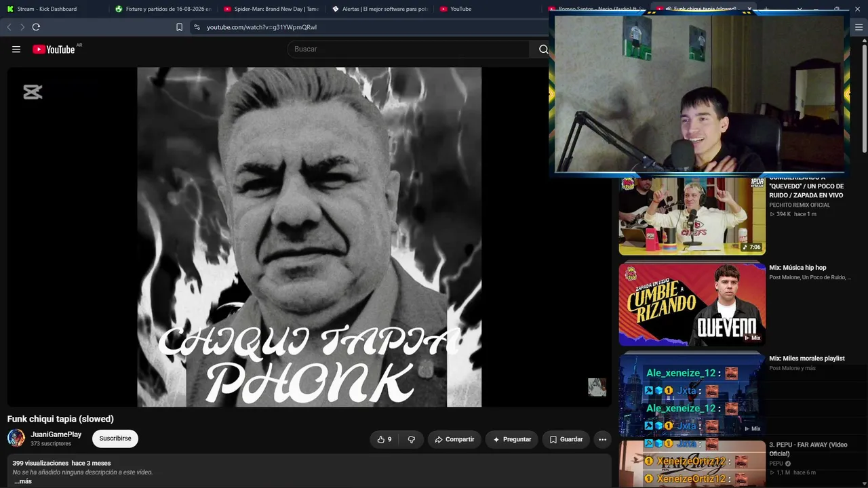The height and width of the screenshot is (488, 868).
Task: Share the video via Compartir
Action: [454, 439]
